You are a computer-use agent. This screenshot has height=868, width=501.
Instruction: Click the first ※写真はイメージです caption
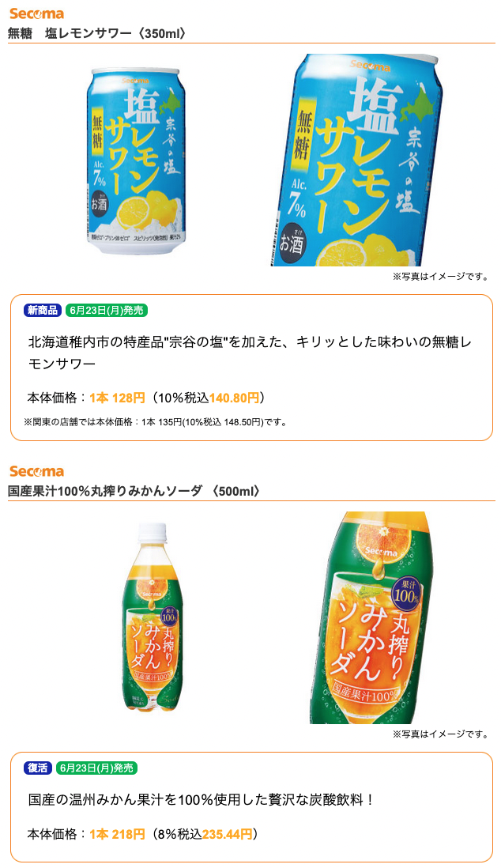point(441,277)
